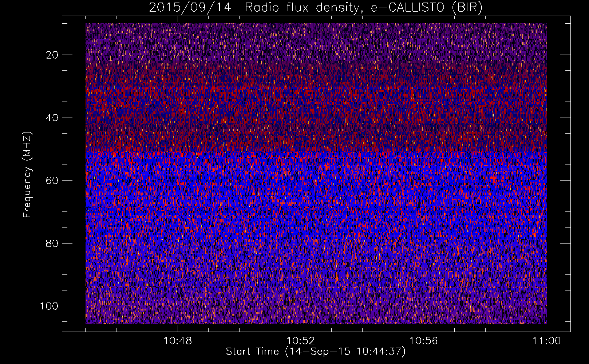
Task: Select the 10:52 time tick label
Action: tap(301, 341)
